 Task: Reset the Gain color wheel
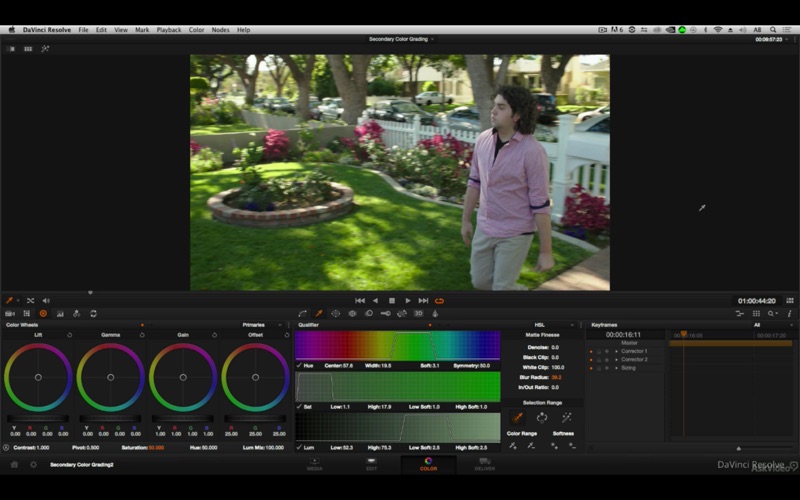(x=214, y=335)
